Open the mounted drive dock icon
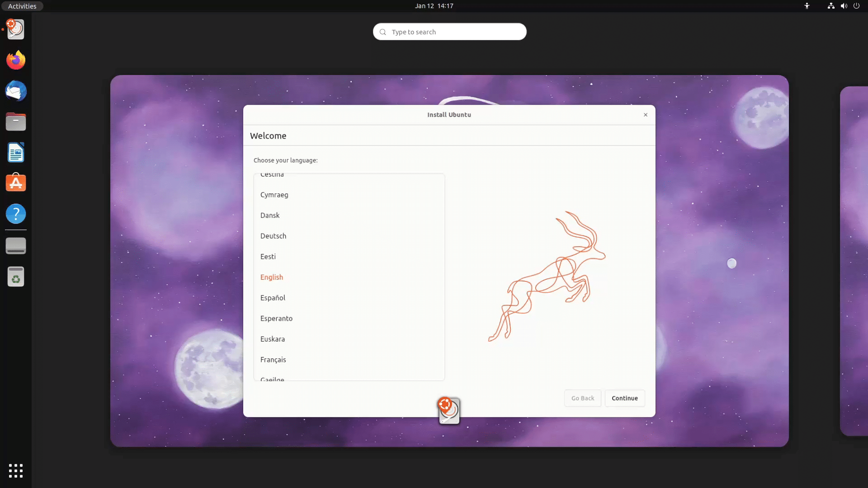Screen dimensions: 868x488 pos(16,246)
